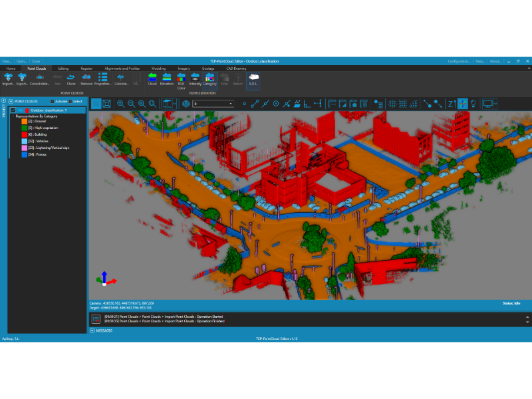The width and height of the screenshot is (532, 399).
Task: Uncheck the Outdoor_classification_1 cloud checkbox
Action: pyautogui.click(x=13, y=110)
